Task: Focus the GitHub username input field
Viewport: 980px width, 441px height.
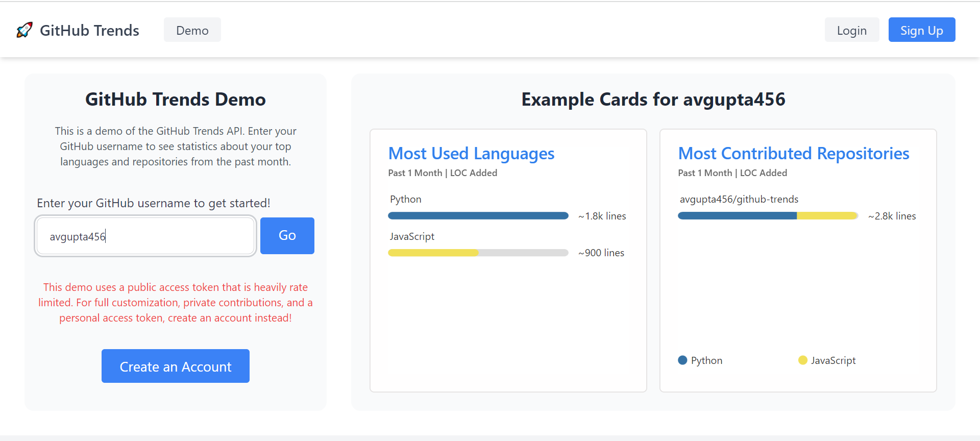Action: point(145,236)
